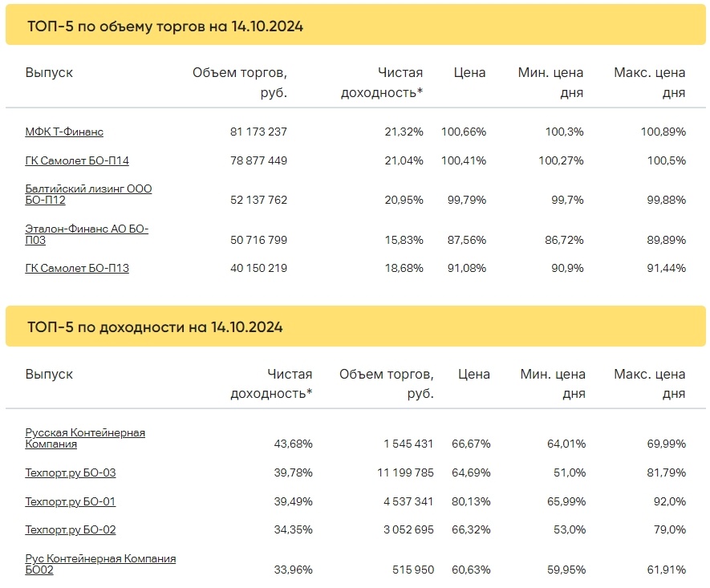Open the МФК Т-Финанс bond link
This screenshot has height=588, width=710.
tap(64, 132)
